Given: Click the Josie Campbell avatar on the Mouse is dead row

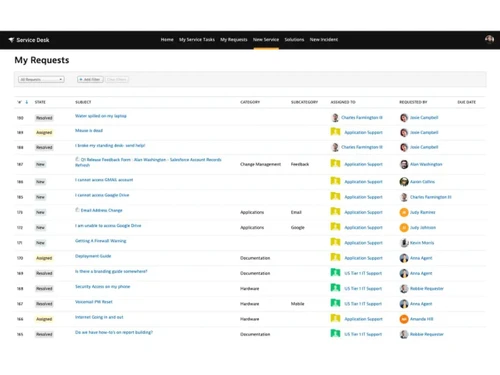Looking at the screenshot, I should point(404,132).
